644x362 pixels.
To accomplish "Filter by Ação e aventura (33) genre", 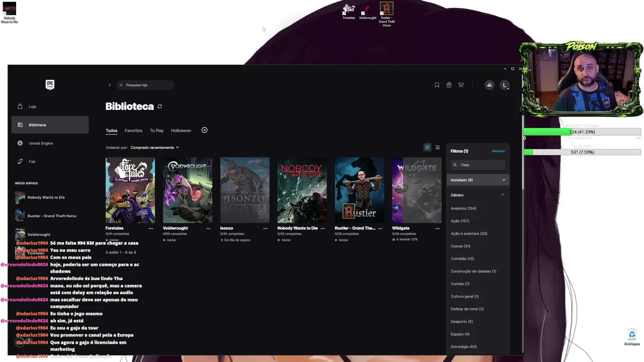I will click(469, 233).
